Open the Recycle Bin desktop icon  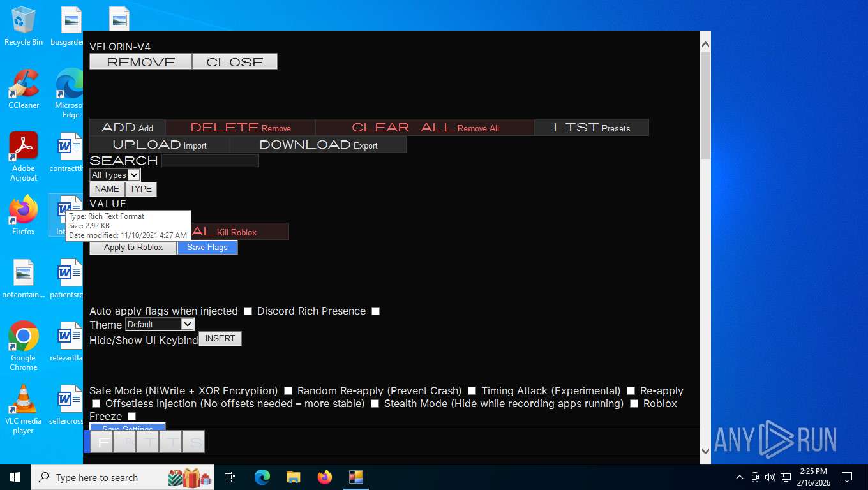coord(24,26)
